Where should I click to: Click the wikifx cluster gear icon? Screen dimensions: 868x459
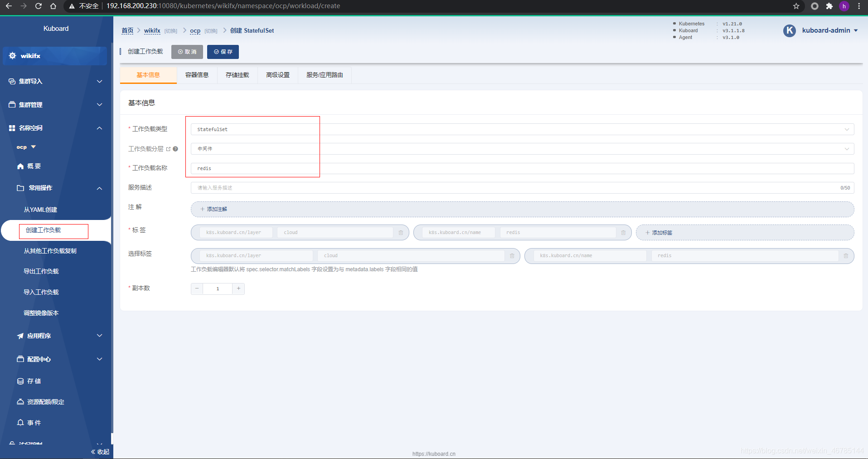(x=12, y=56)
